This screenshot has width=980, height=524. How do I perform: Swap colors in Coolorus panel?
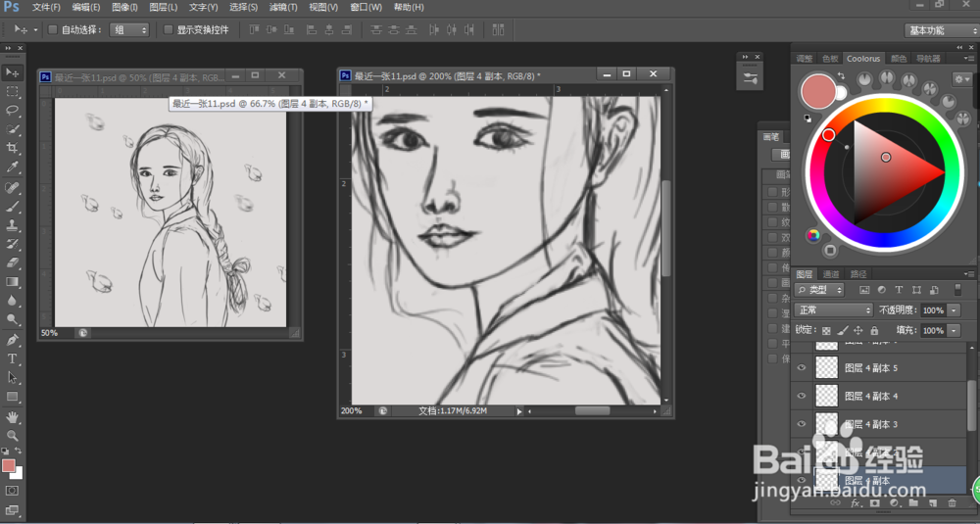pyautogui.click(x=841, y=75)
